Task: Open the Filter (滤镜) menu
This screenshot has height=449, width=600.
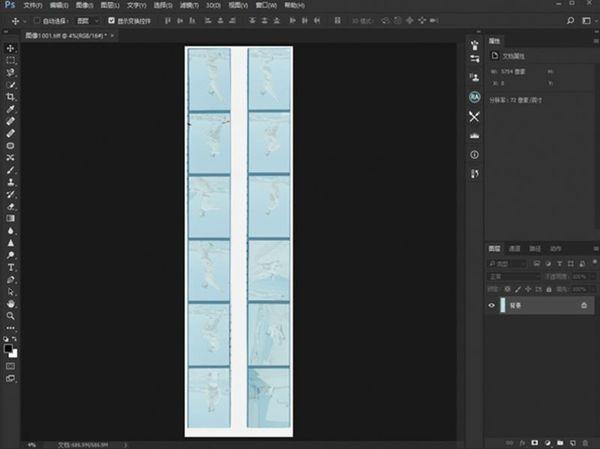Action: pyautogui.click(x=189, y=5)
